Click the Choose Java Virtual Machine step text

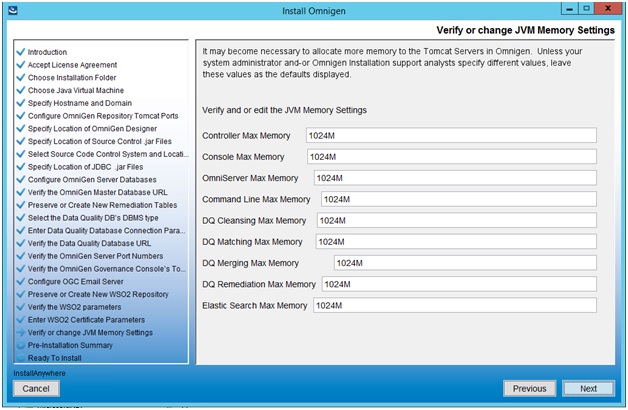76,90
